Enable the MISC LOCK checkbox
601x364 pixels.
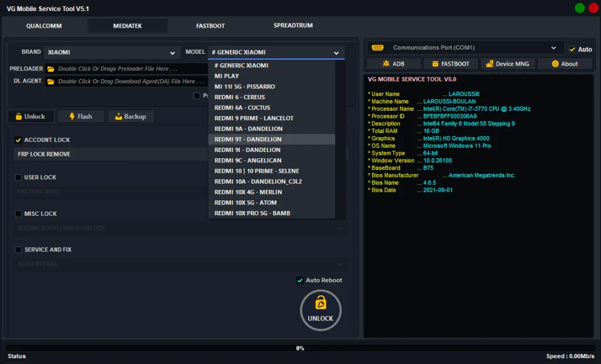(18, 213)
